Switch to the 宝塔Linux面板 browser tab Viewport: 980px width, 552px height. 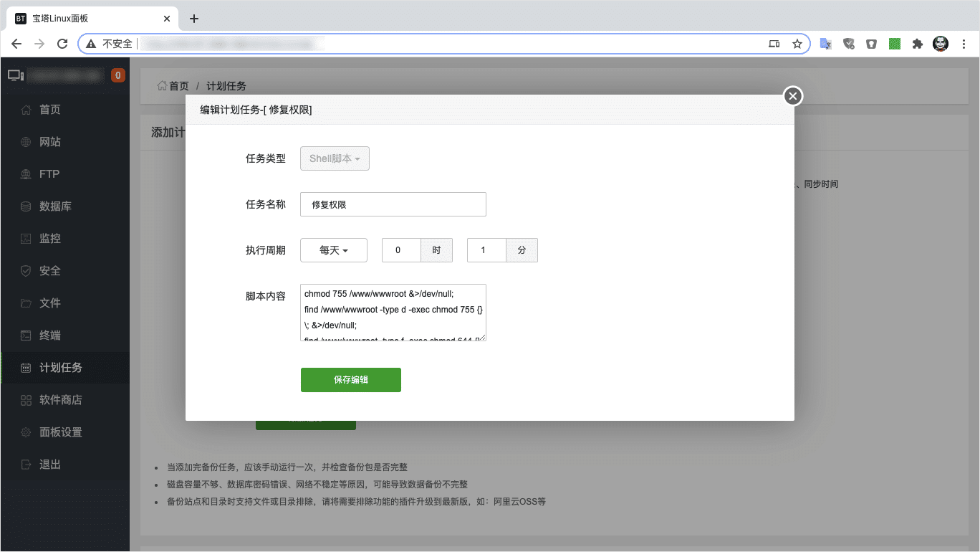click(x=92, y=19)
